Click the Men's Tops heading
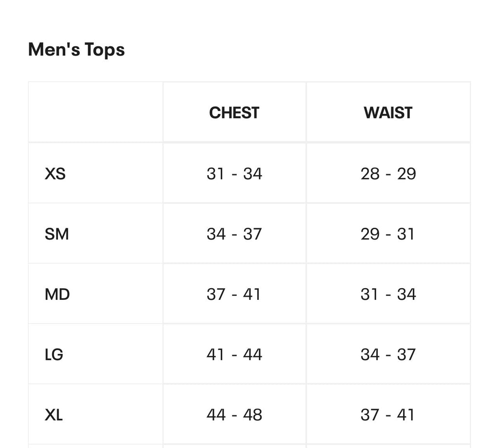The image size is (499, 448). click(x=77, y=50)
